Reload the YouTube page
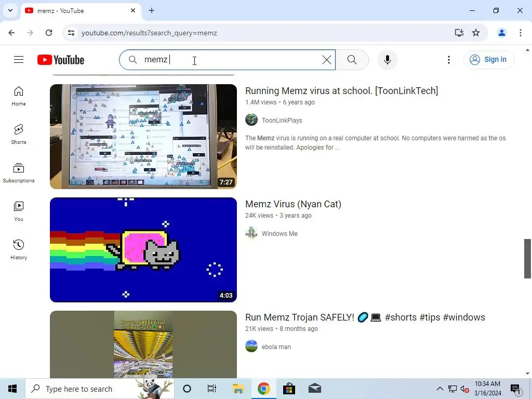Viewport: 532px width, 399px height. pyautogui.click(x=49, y=33)
